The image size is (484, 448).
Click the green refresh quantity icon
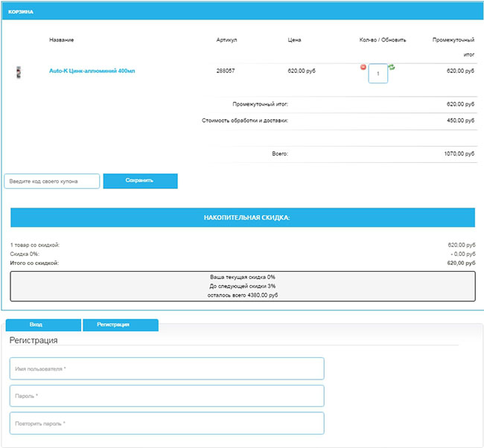pos(392,68)
